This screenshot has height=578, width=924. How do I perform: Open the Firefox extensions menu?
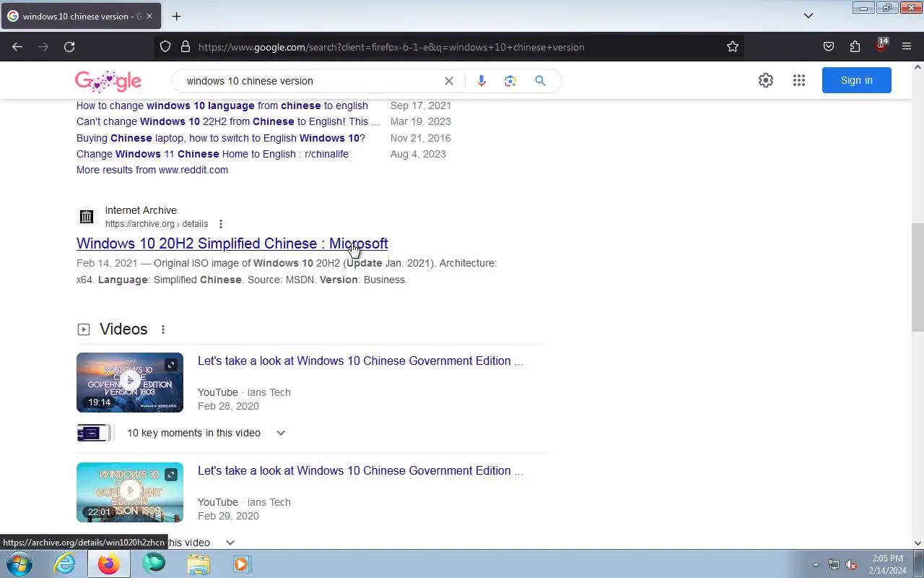[855, 47]
